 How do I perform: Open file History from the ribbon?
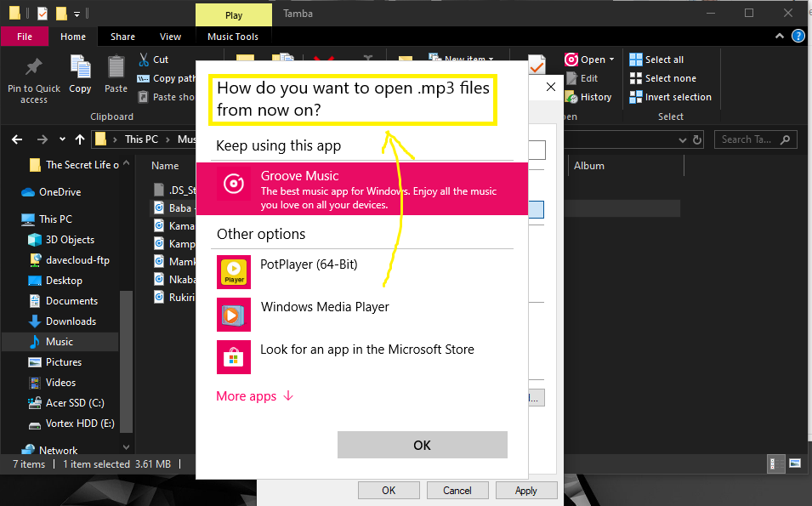[588, 97]
